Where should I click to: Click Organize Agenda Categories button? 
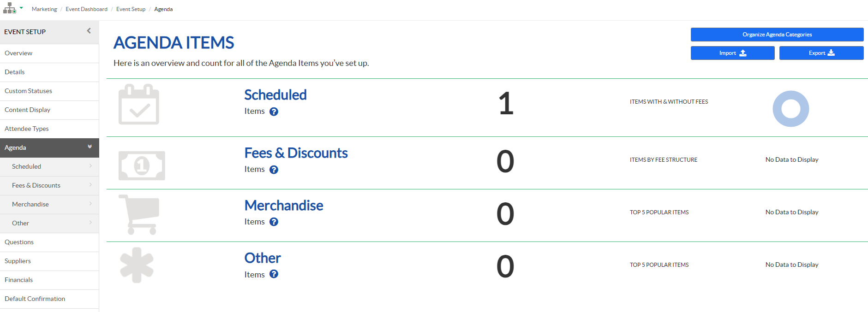point(777,35)
